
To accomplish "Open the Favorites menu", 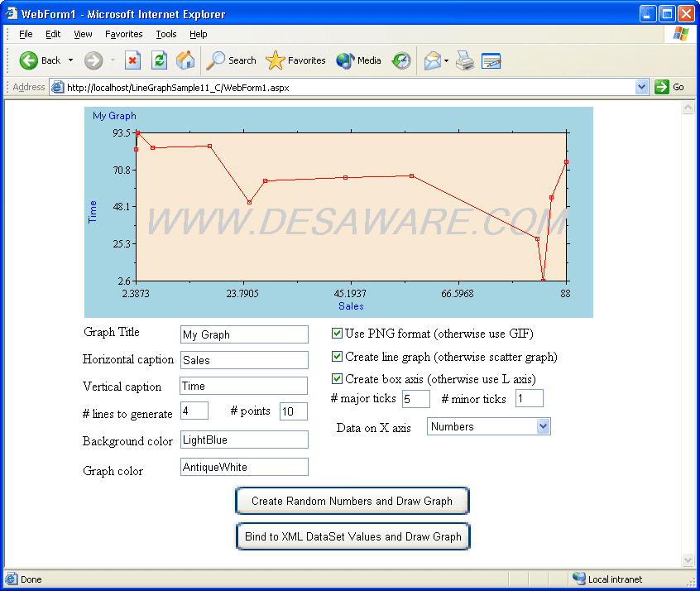I will pyautogui.click(x=123, y=34).
